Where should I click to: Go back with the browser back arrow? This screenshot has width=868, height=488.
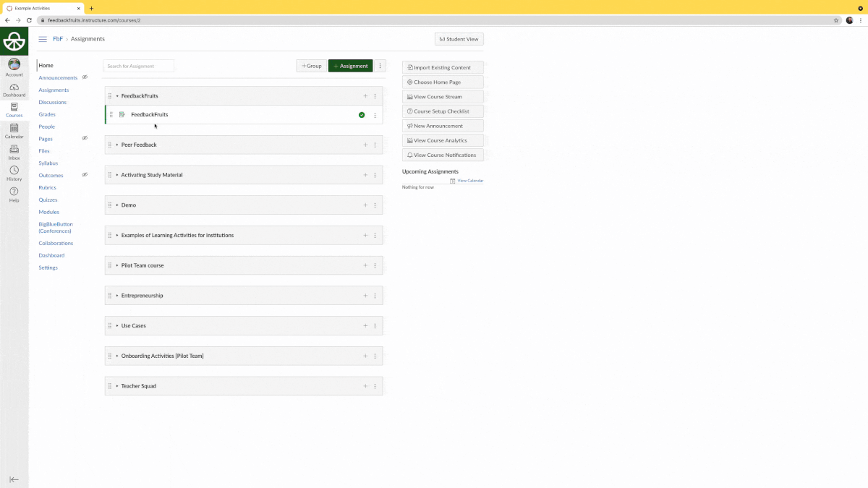click(7, 20)
